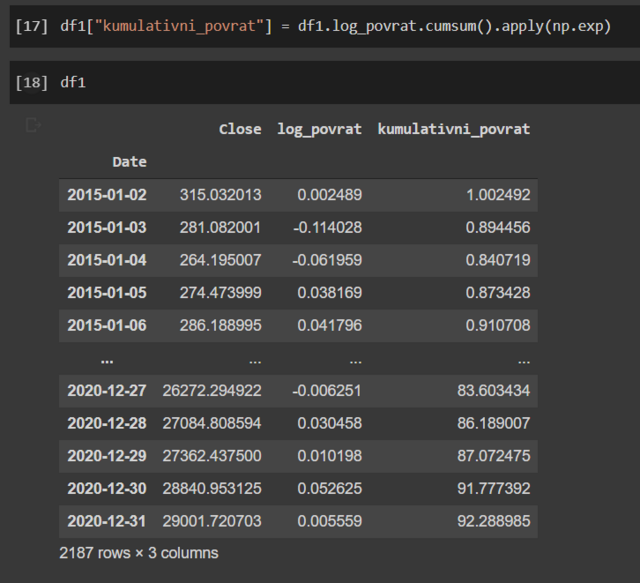Click the date 2020-12-28

coord(107,424)
